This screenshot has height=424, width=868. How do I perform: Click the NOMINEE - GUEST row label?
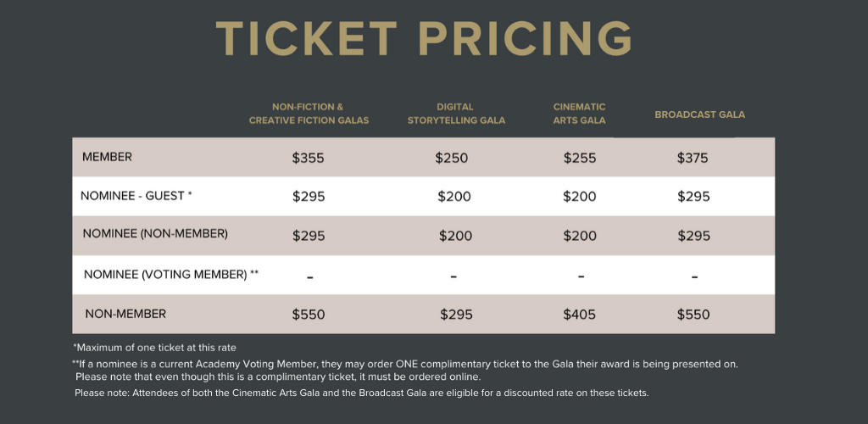tap(136, 196)
